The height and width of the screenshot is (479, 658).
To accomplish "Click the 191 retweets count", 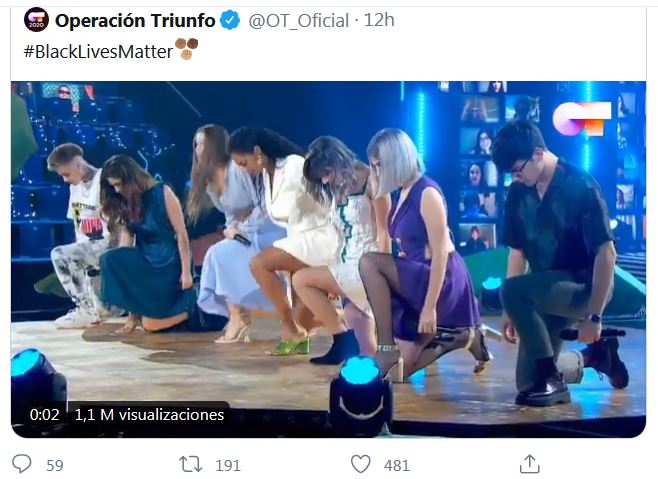I will coord(228,465).
